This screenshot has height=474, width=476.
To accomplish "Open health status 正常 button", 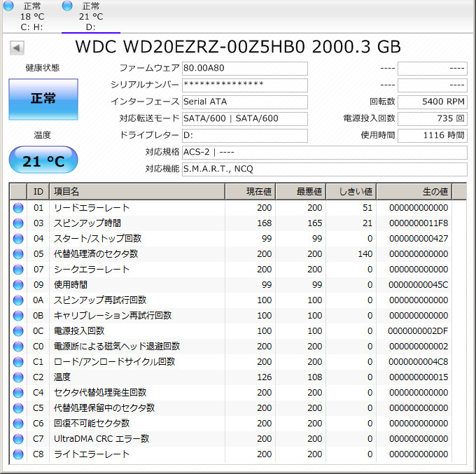I will (x=43, y=99).
